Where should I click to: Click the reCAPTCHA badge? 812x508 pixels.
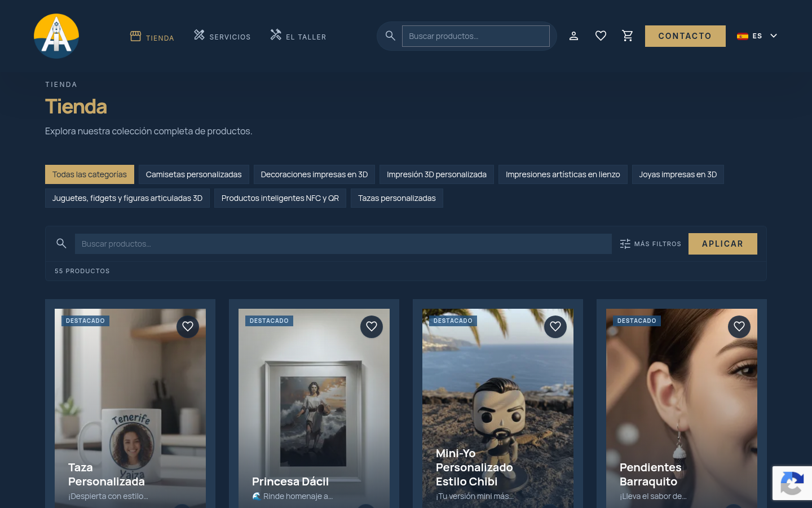pyautogui.click(x=792, y=483)
